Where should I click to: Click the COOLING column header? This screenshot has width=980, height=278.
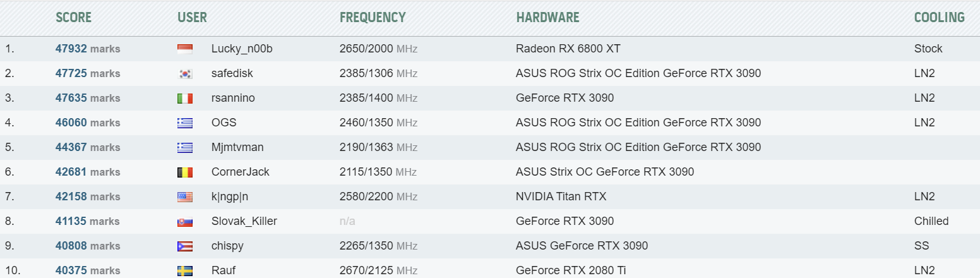coord(939,18)
